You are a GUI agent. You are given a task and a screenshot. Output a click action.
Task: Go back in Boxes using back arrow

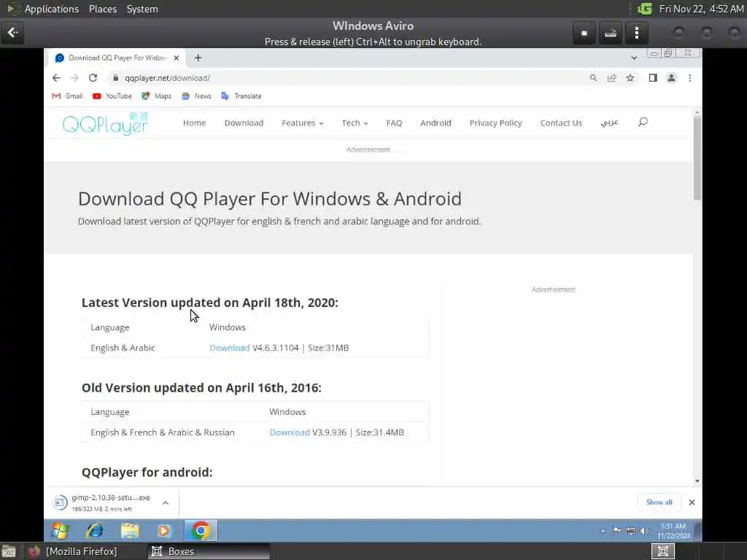click(12, 33)
